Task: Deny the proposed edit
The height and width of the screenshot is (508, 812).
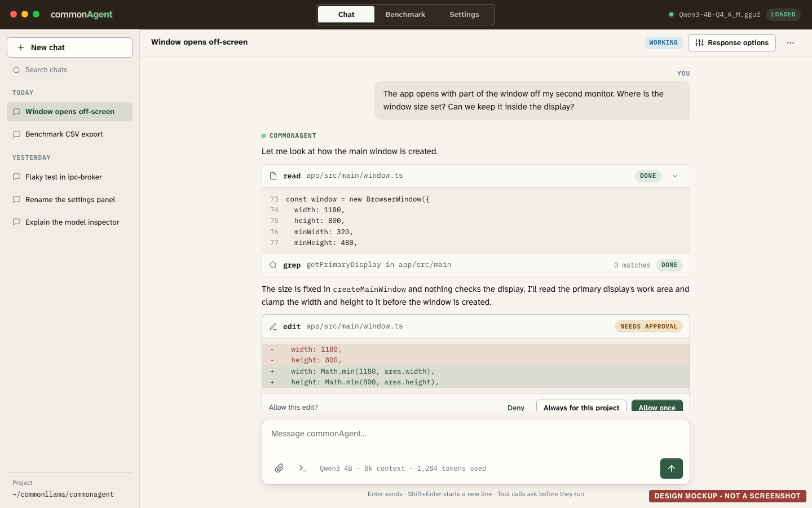Action: [516, 408]
